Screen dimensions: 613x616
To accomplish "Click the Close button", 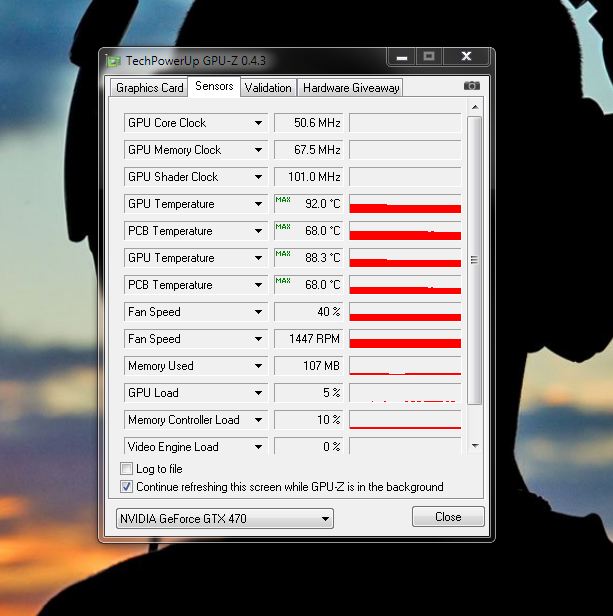I will 448,517.
